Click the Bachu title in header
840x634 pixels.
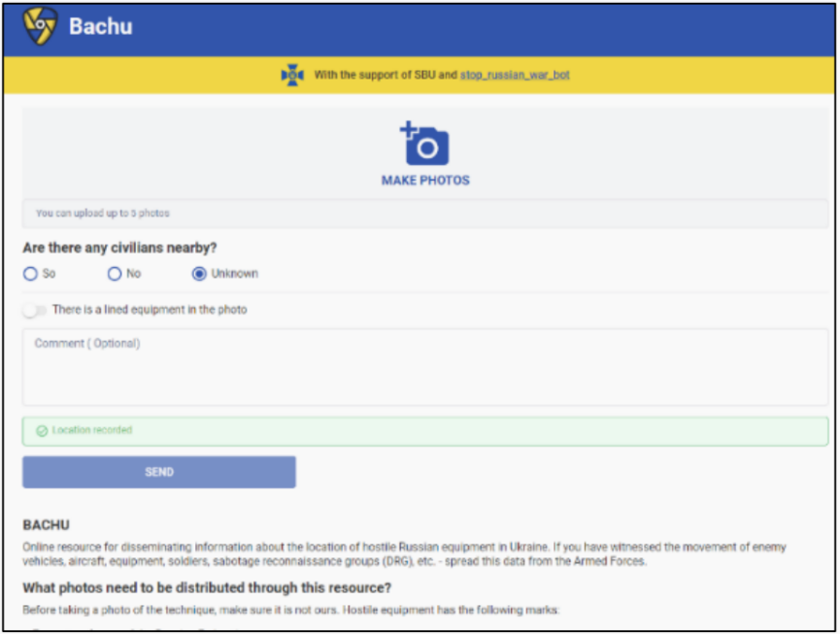tap(101, 26)
